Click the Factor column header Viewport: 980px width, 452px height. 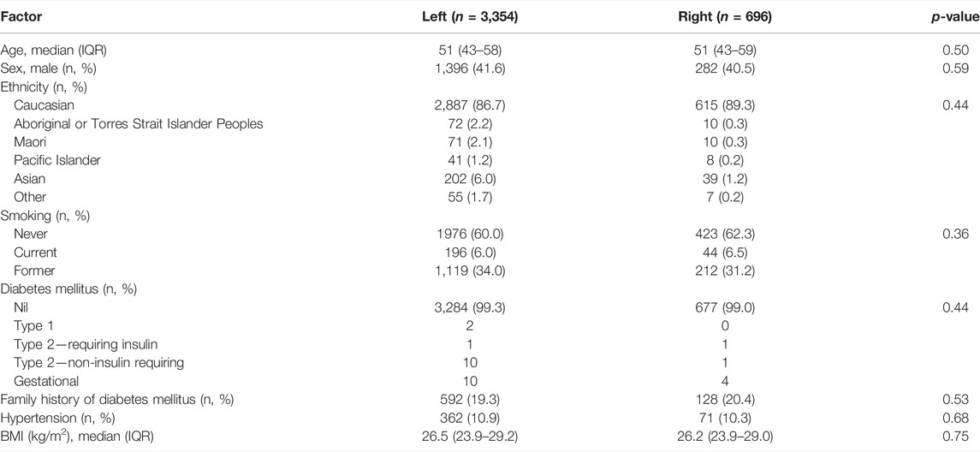click(x=21, y=17)
